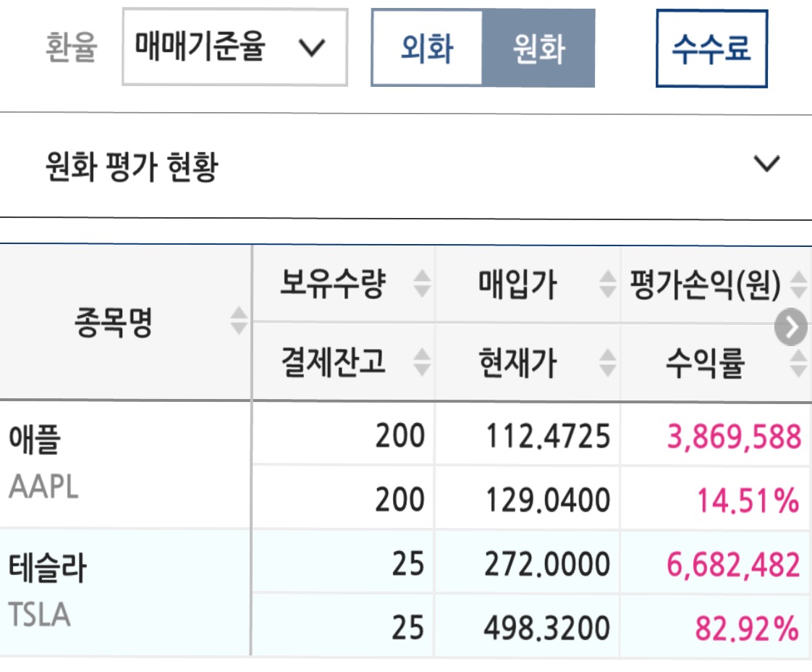Open the 매매기준율 exchange rate dropdown
Image resolution: width=812 pixels, height=672 pixels.
click(x=234, y=47)
